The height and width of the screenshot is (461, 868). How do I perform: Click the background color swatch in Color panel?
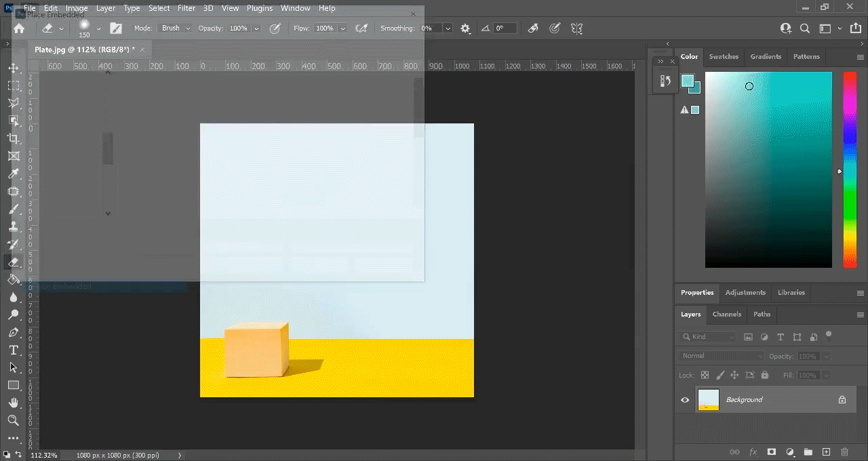click(x=696, y=89)
